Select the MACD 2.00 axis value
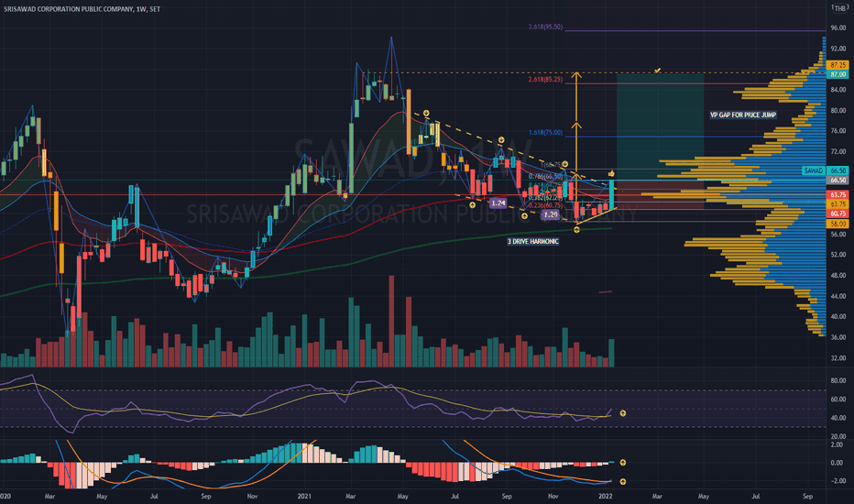This screenshot has height=504, width=854. click(x=838, y=444)
